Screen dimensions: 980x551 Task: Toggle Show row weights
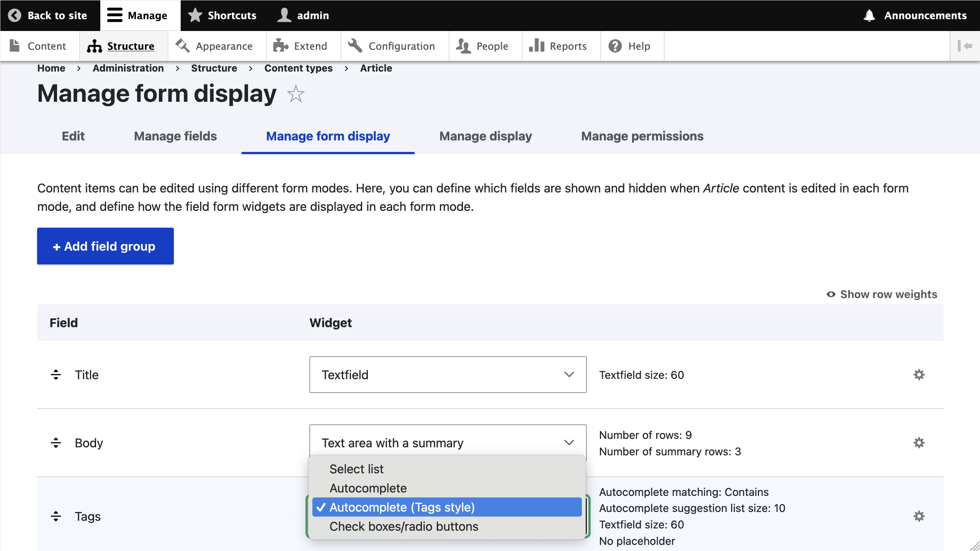[x=882, y=294]
